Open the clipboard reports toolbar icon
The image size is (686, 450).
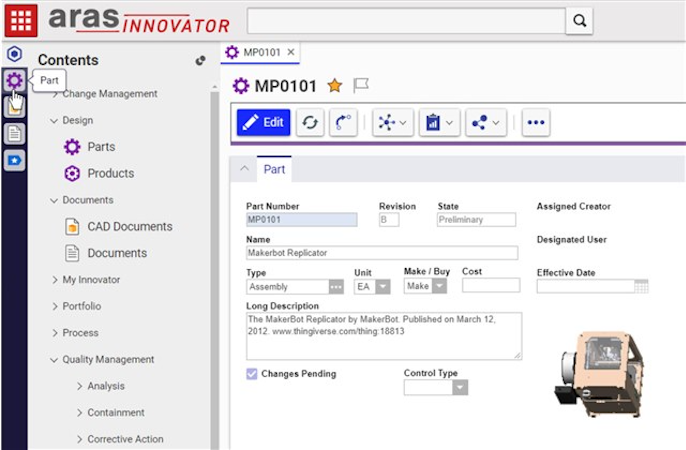[x=439, y=122]
